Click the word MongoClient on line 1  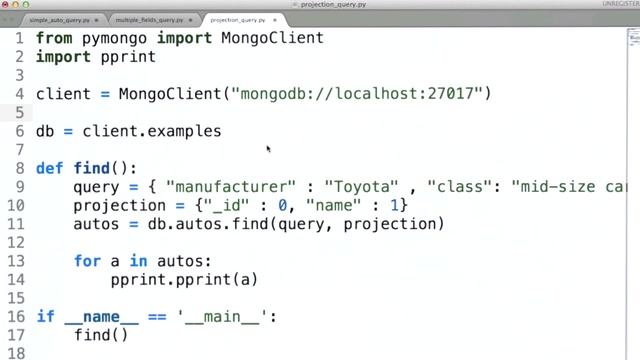pos(272,38)
